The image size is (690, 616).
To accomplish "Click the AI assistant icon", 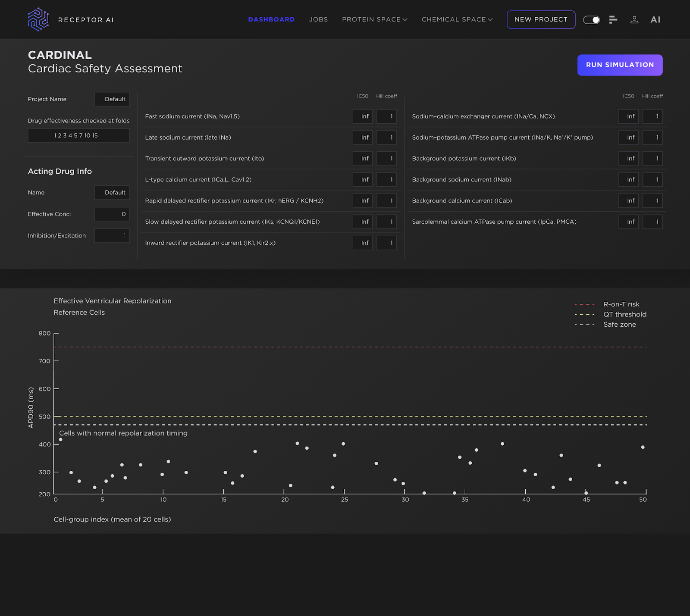I will pyautogui.click(x=655, y=20).
